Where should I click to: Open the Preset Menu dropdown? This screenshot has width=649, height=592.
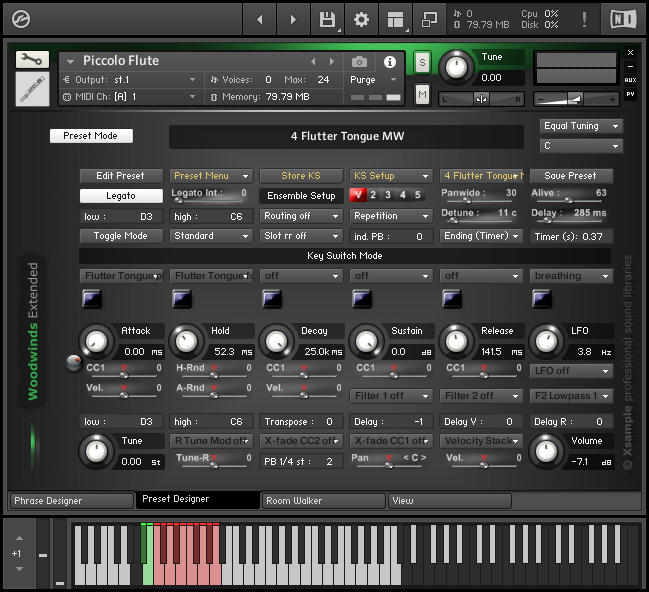point(211,176)
